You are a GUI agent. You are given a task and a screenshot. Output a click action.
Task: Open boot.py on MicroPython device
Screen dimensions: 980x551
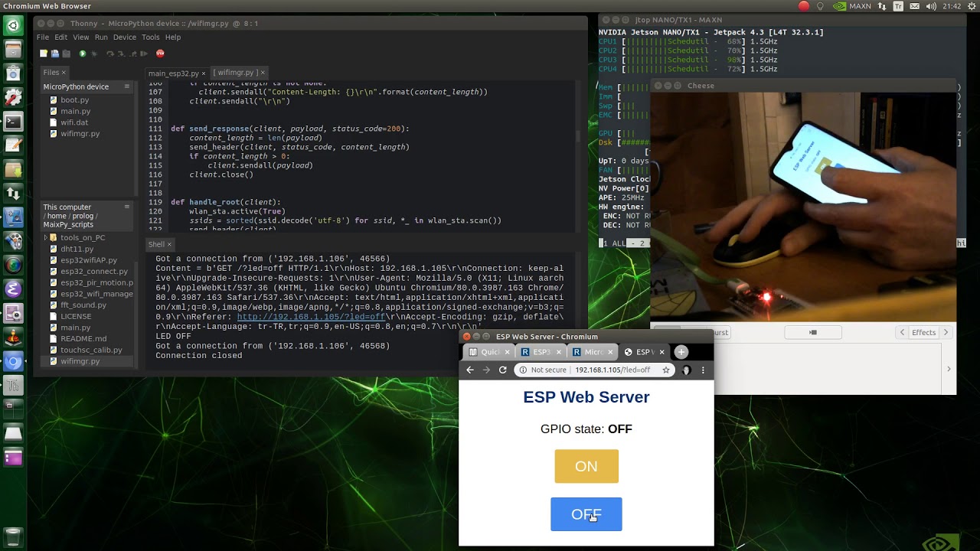coord(74,99)
